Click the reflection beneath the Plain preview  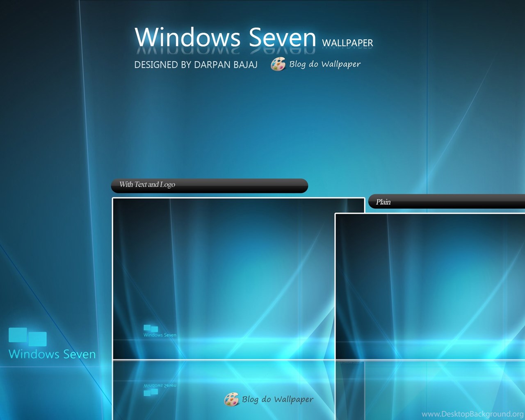[430, 390]
